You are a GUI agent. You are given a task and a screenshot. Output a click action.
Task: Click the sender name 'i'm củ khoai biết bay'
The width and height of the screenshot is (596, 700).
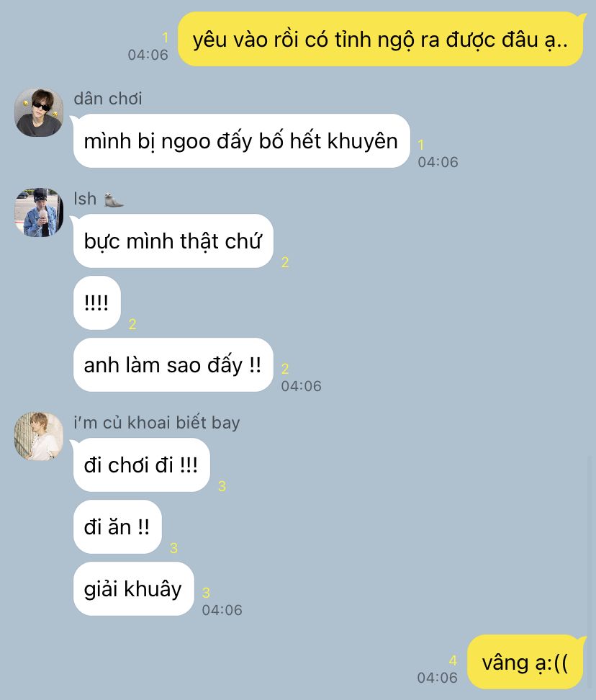tap(157, 422)
